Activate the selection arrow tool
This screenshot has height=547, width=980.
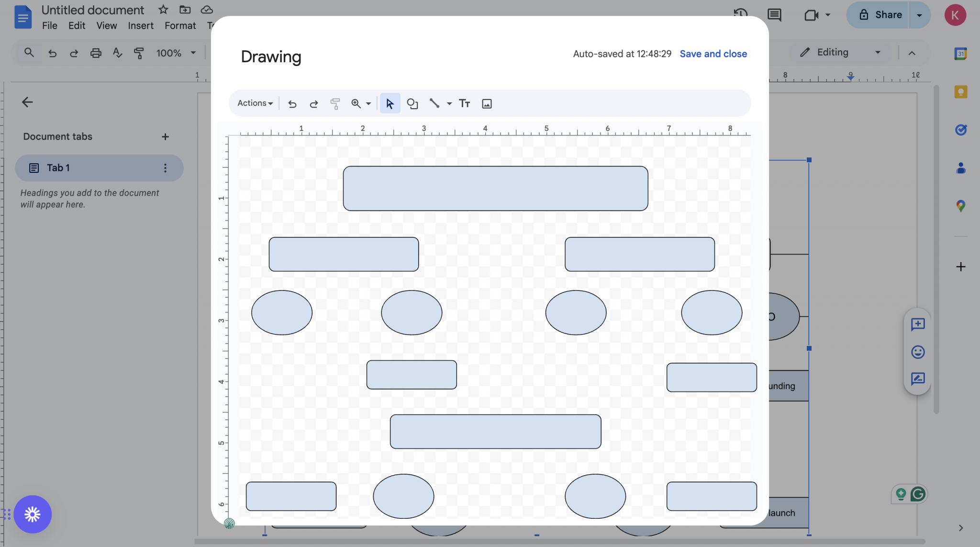[x=389, y=103]
